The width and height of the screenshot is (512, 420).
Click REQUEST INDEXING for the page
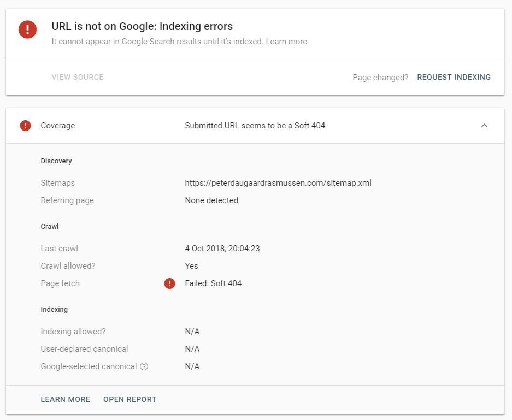[x=454, y=77]
